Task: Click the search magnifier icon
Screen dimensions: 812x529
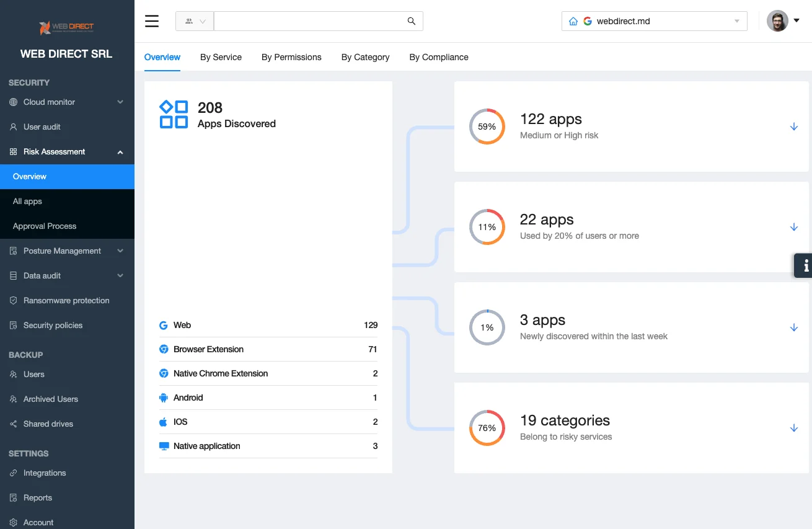Action: [x=412, y=21]
